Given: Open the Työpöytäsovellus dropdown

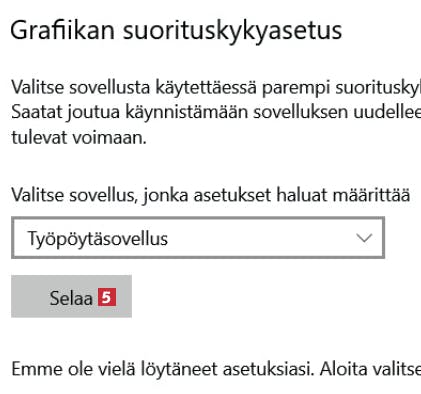Looking at the screenshot, I should [198, 238].
